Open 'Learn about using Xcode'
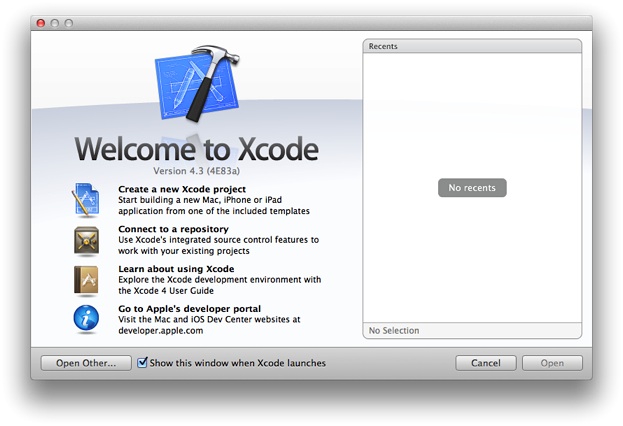This screenshot has height=426, width=623. 176,269
